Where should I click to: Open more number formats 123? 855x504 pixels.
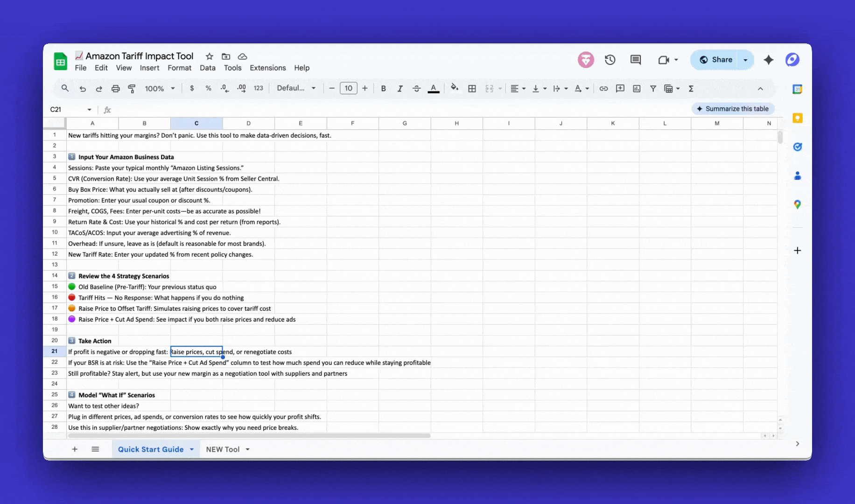pyautogui.click(x=258, y=88)
